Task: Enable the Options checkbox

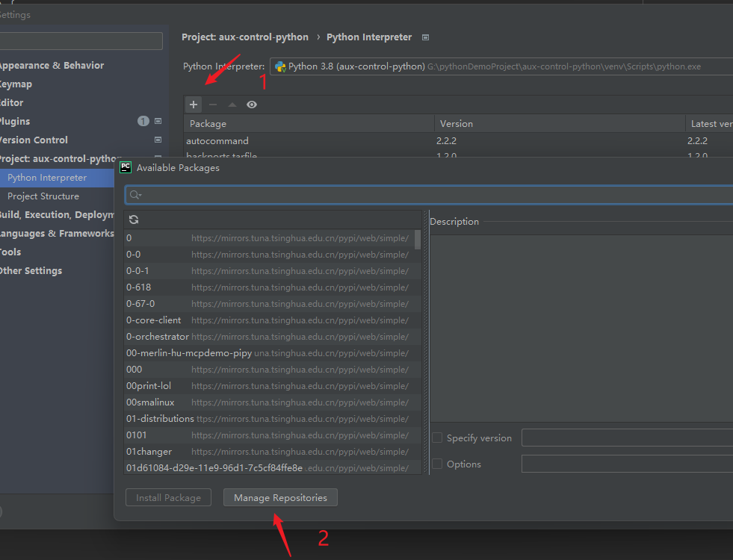Action: coord(437,464)
